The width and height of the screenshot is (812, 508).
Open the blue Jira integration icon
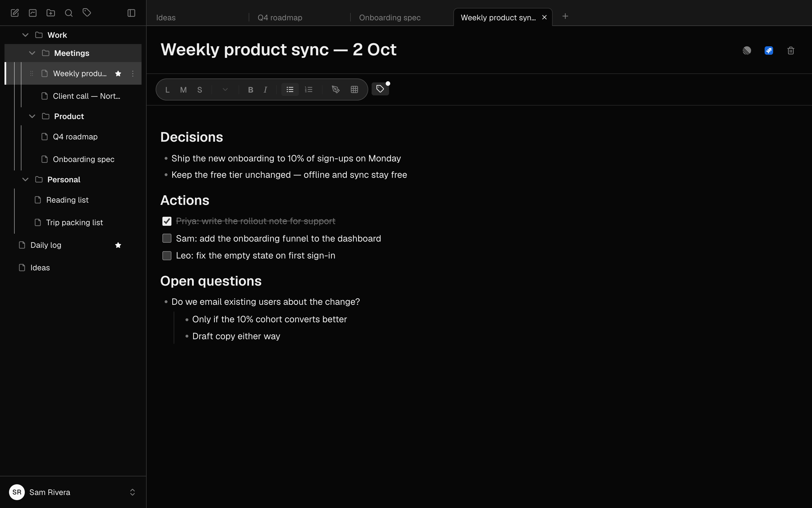point(769,51)
